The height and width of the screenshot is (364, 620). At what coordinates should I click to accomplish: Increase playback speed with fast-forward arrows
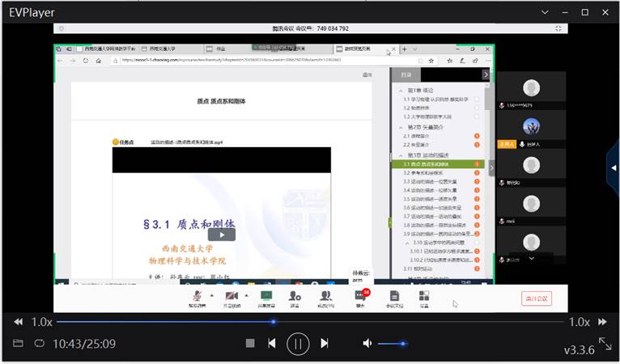[x=602, y=322]
